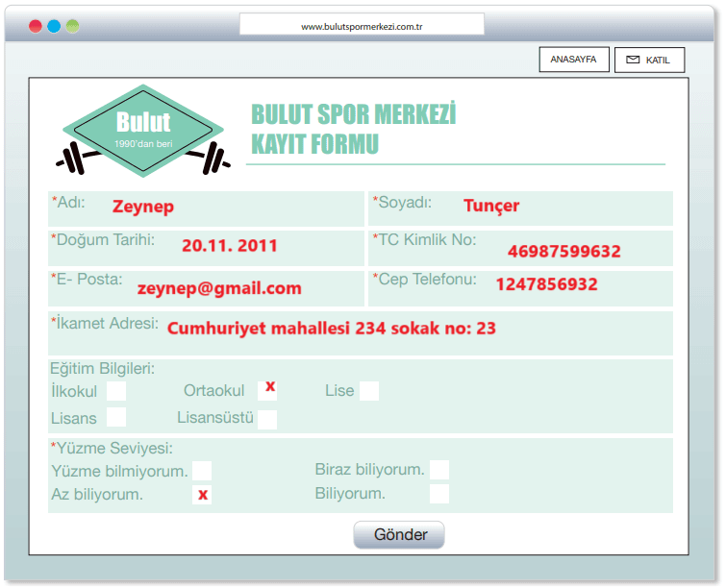
Task: Enable the Lisansüstü checkbox
Action: pyautogui.click(x=267, y=419)
